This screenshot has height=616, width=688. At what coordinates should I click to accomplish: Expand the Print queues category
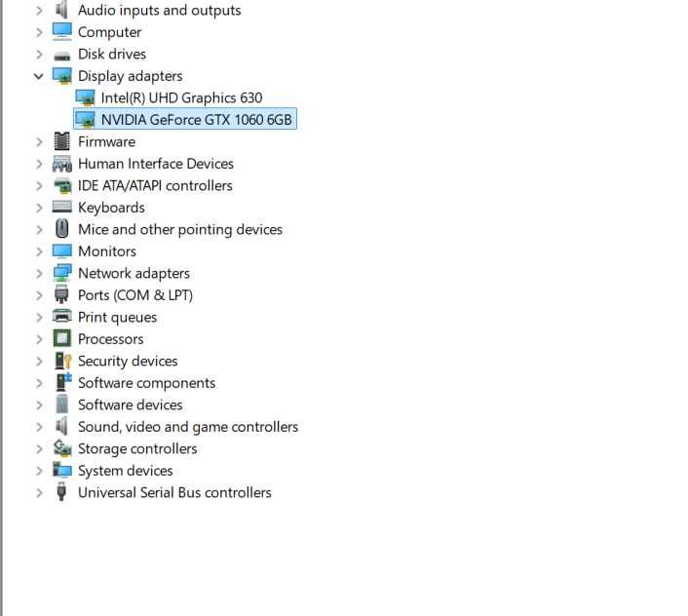tap(39, 317)
